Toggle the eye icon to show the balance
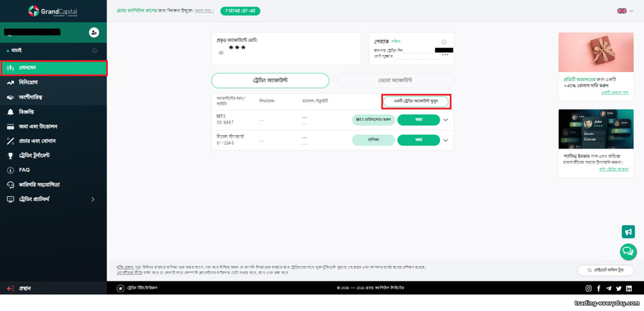 [221, 53]
